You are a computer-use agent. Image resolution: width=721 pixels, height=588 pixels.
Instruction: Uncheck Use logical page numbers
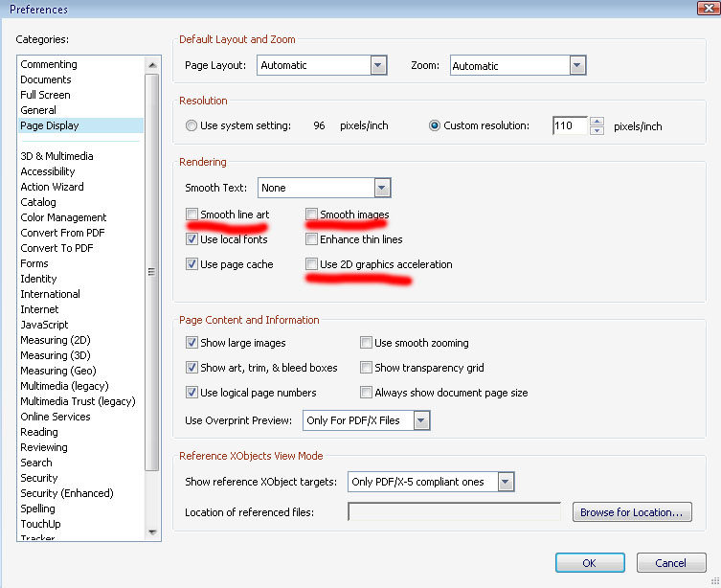pos(192,392)
